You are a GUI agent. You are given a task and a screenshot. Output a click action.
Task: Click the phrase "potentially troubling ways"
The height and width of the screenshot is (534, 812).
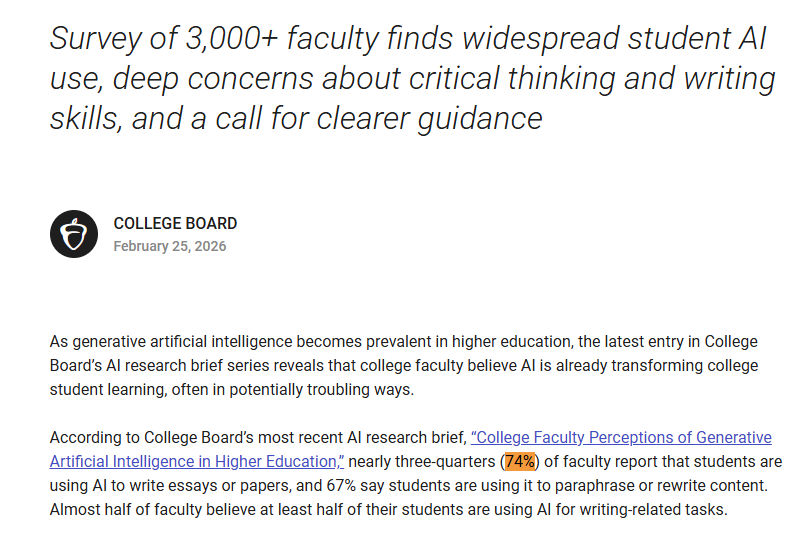pyautogui.click(x=322, y=389)
